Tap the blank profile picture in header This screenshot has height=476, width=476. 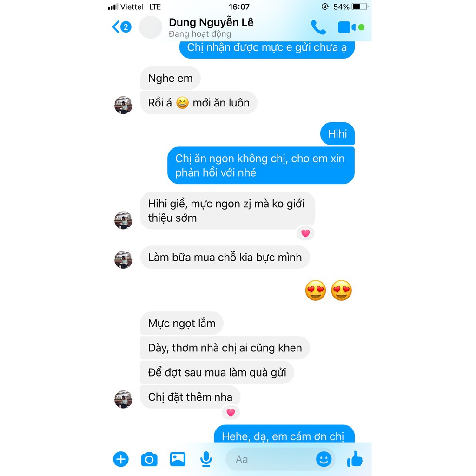click(151, 27)
